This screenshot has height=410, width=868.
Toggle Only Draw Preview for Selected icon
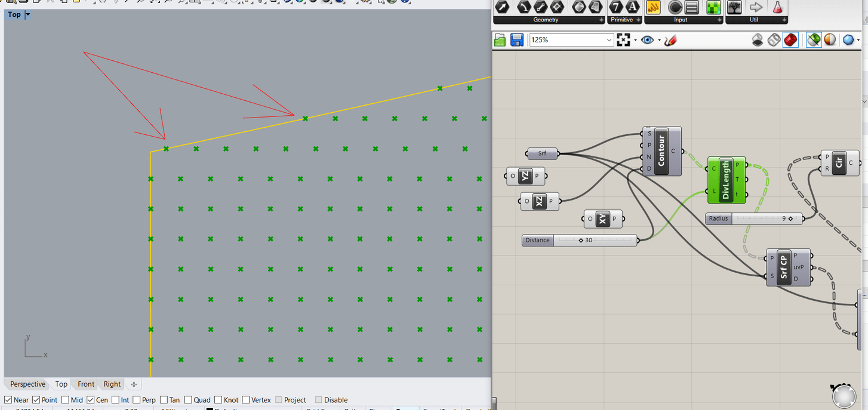tap(814, 40)
